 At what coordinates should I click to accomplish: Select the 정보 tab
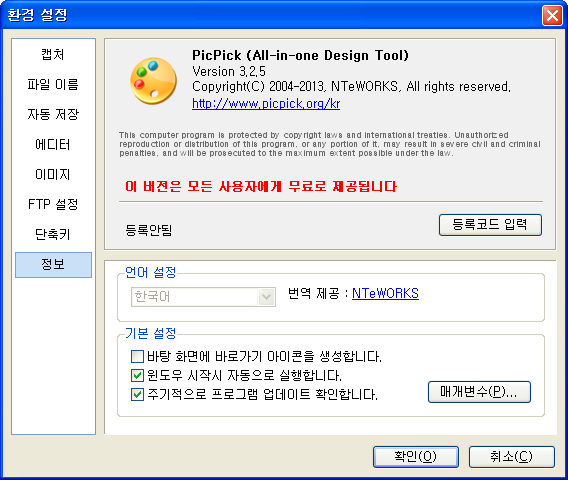[x=53, y=265]
